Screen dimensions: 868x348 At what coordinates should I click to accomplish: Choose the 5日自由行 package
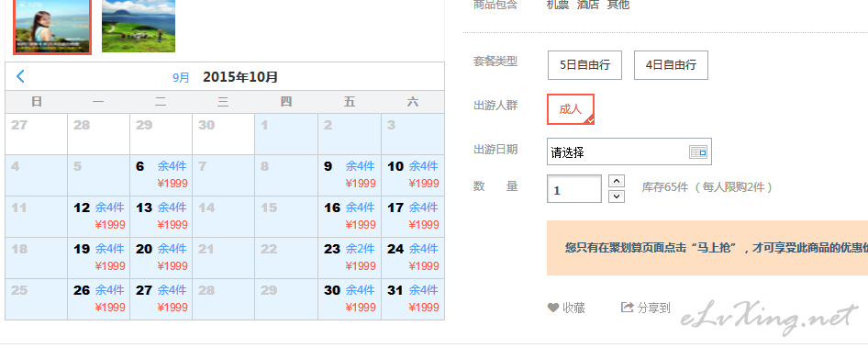pyautogui.click(x=584, y=65)
